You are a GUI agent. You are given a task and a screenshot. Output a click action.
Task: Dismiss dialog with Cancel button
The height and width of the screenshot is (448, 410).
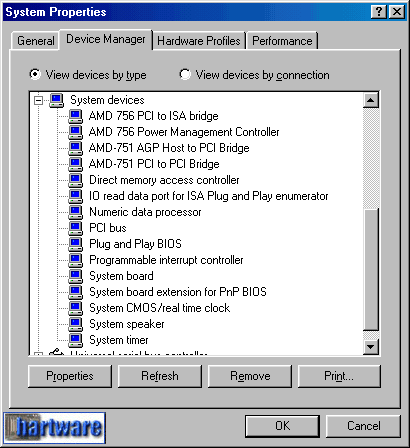[363, 426]
